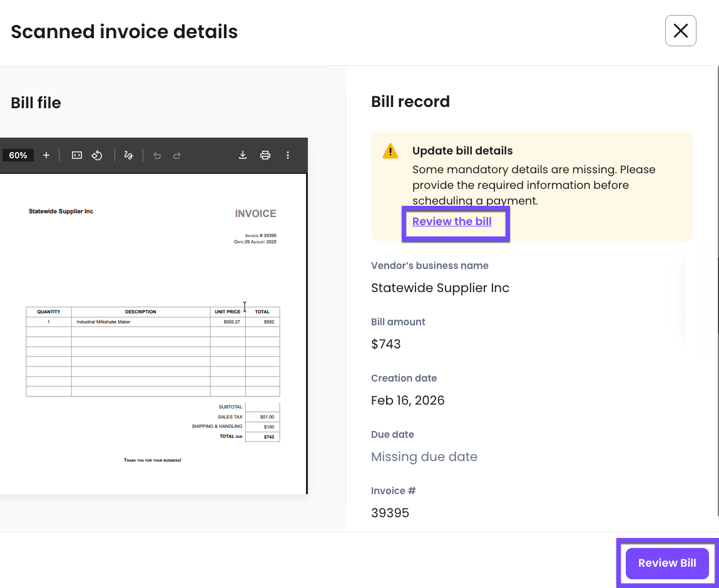Click the $743 bill amount value
Screen dimensions: 719x588
[x=385, y=344]
